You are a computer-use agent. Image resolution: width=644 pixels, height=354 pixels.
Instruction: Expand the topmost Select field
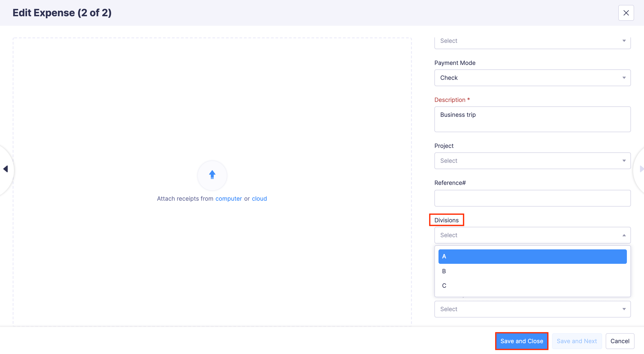point(532,41)
